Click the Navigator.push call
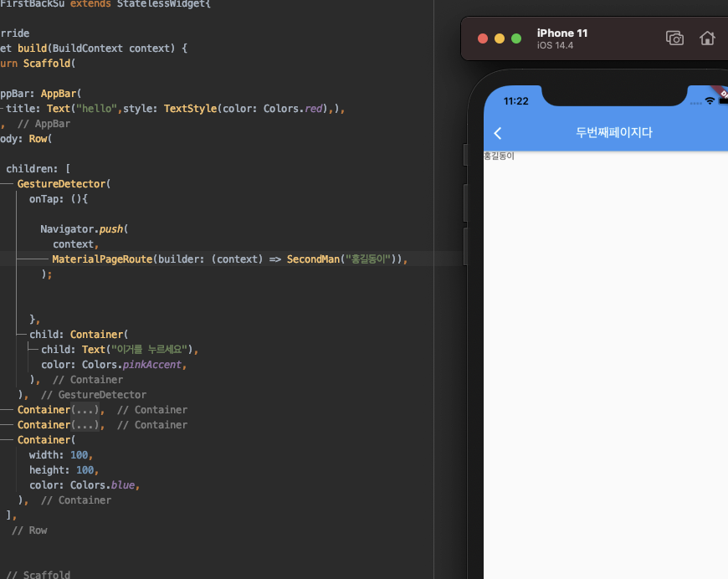This screenshot has height=579, width=728. coord(82,229)
